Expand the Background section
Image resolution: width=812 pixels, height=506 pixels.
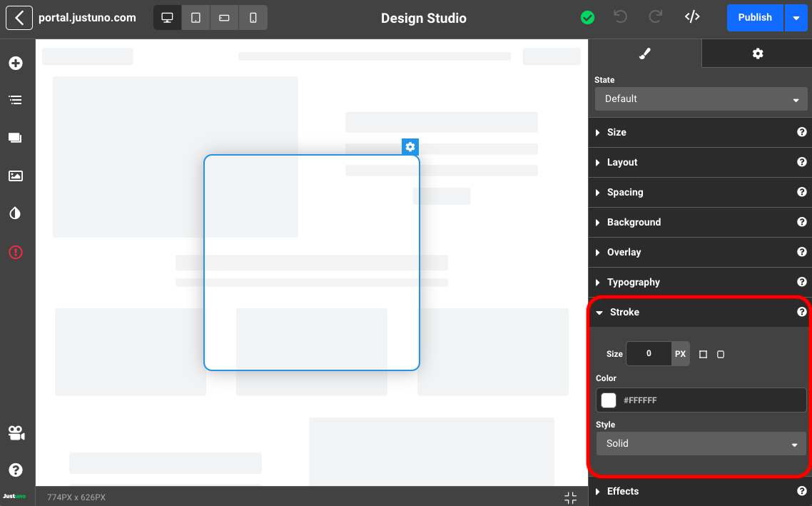click(634, 222)
